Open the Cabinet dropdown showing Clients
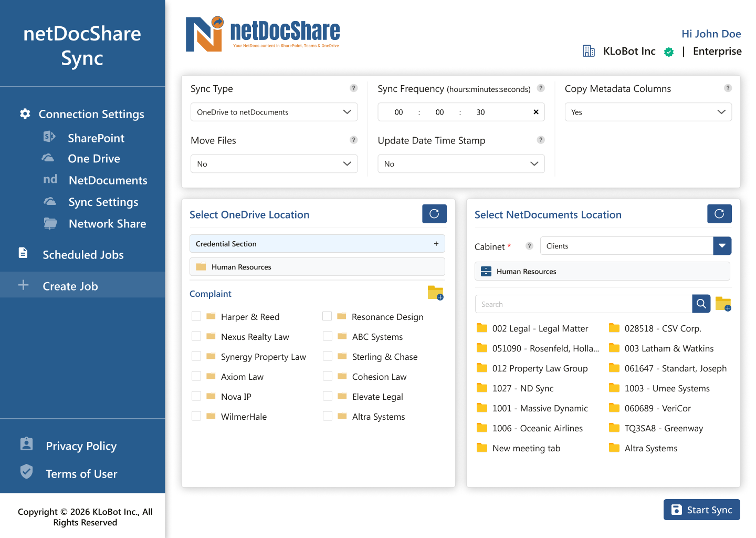756x538 pixels. click(x=722, y=245)
